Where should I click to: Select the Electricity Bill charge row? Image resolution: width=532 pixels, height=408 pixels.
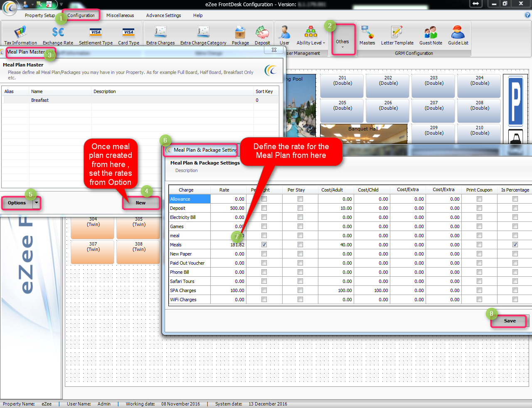click(190, 217)
